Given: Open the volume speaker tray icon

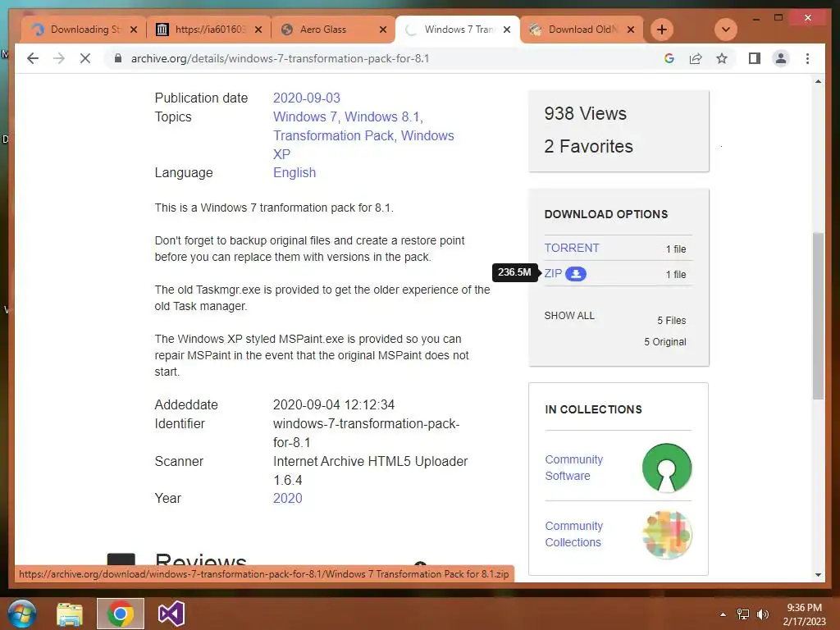Looking at the screenshot, I should point(763,614).
